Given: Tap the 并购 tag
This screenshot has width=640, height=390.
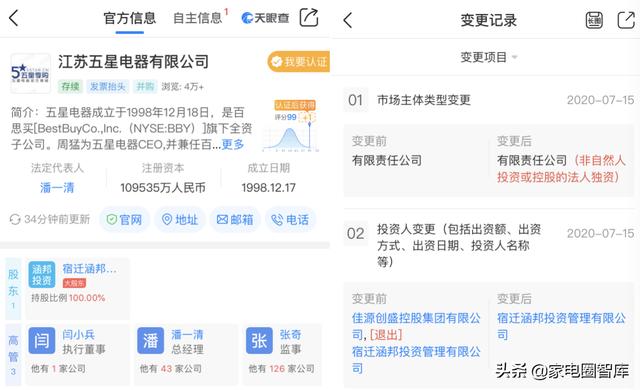Looking at the screenshot, I should tap(145, 86).
